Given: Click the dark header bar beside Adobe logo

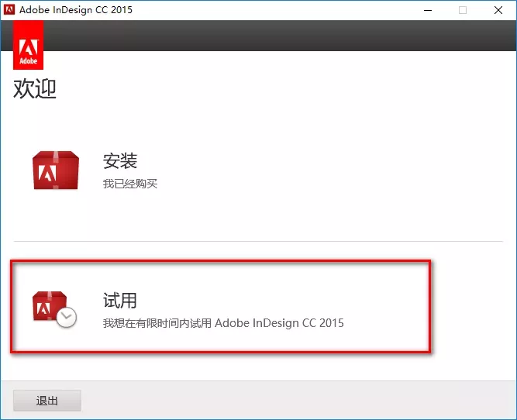Looking at the screenshot, I should (x=271, y=36).
